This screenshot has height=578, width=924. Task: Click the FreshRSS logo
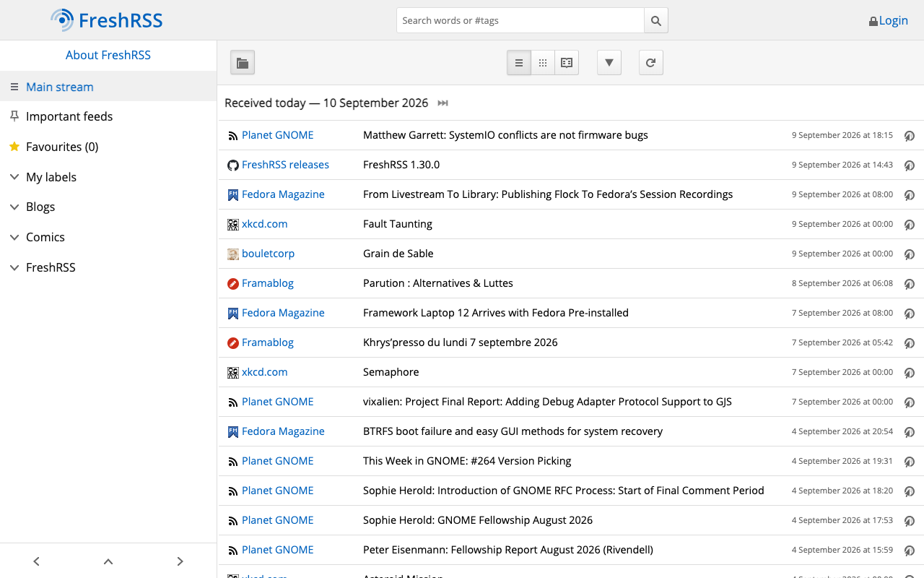(107, 20)
